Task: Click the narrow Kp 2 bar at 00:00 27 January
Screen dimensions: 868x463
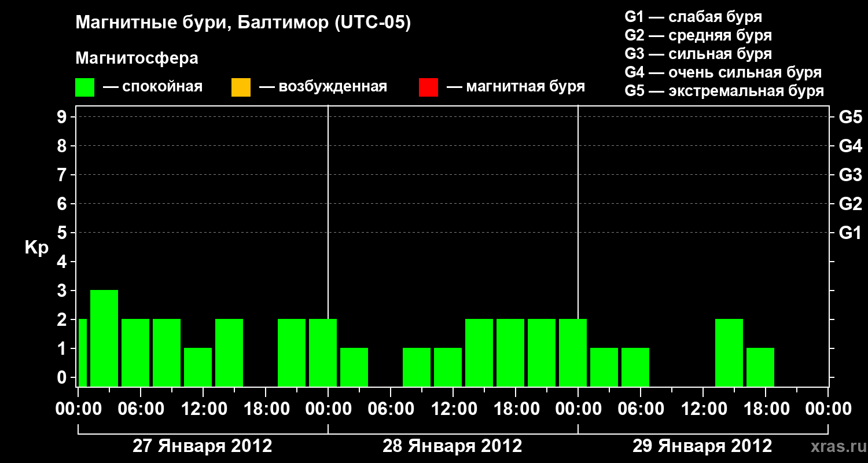Action: 82,352
